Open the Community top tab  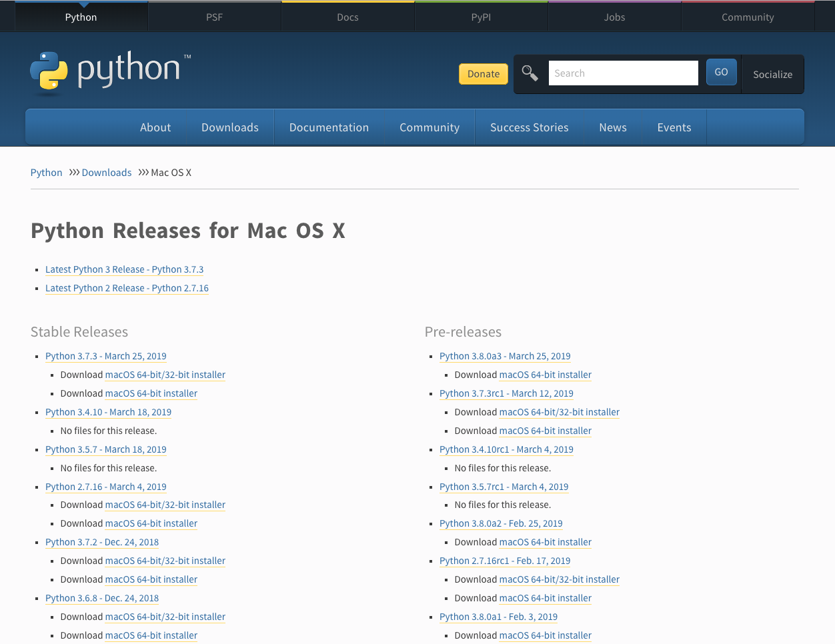[x=748, y=17]
